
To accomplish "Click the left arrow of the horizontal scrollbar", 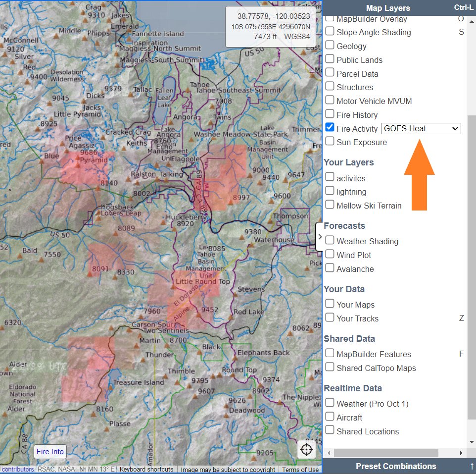I will point(329,452).
